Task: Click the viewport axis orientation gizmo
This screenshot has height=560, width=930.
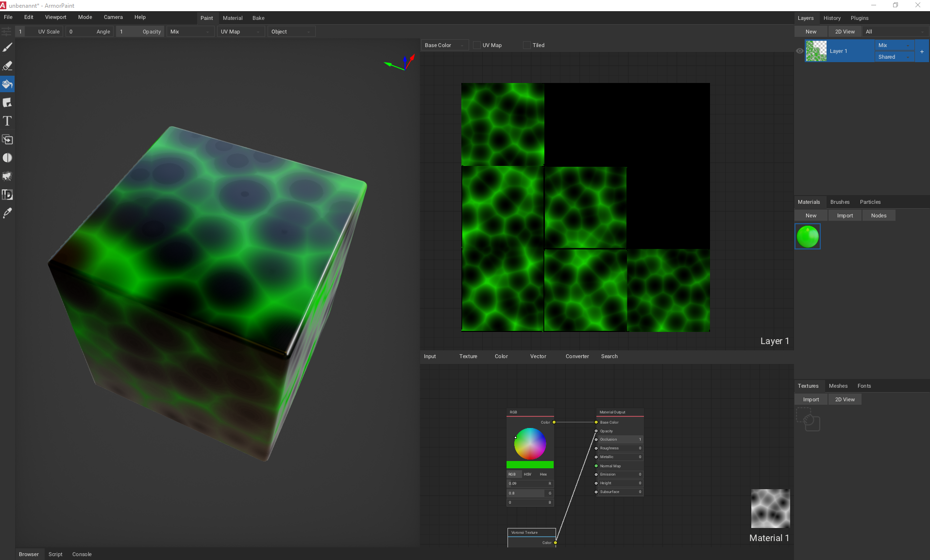Action: tap(400, 63)
